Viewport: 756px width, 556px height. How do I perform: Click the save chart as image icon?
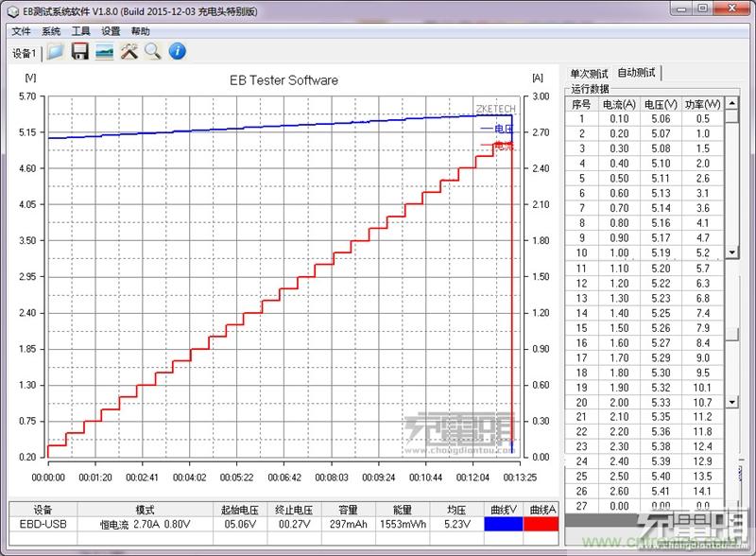(104, 52)
